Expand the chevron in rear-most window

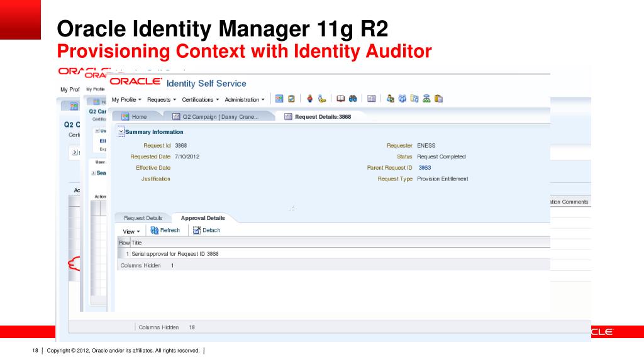point(75,152)
